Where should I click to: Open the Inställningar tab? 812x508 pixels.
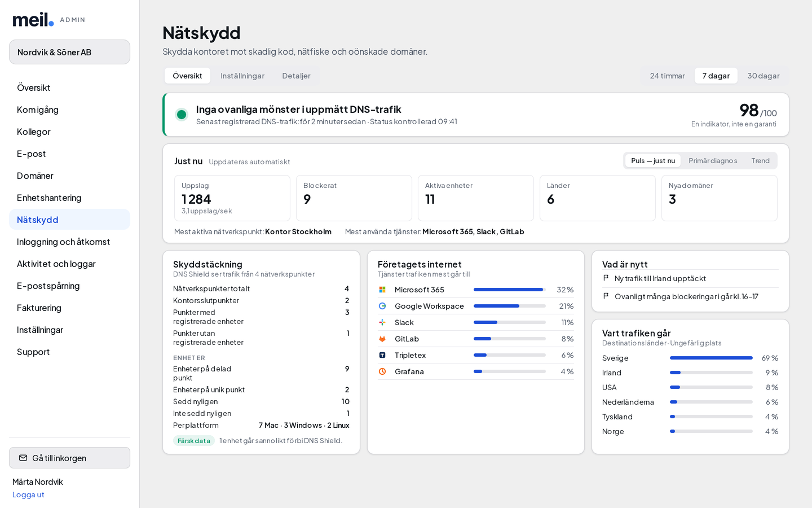pyautogui.click(x=242, y=76)
